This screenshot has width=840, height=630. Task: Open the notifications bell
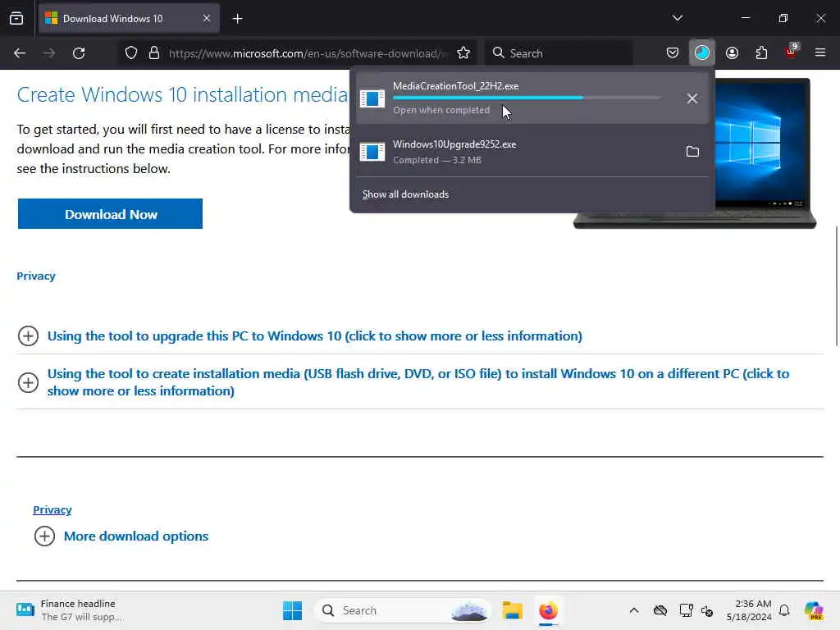pos(784,610)
